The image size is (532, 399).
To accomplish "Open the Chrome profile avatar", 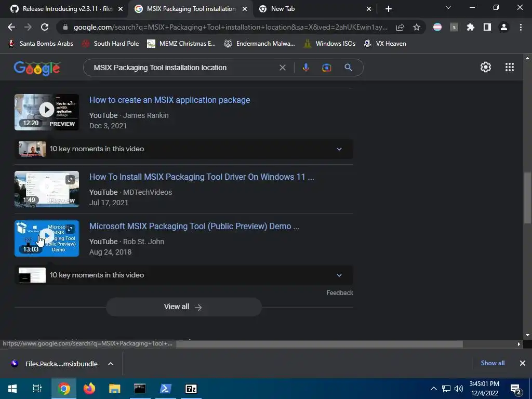I will [504, 27].
